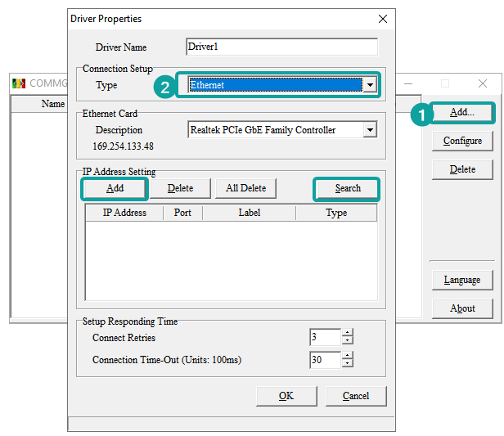
Task: Close the COMMGR main window
Action: [x=483, y=83]
